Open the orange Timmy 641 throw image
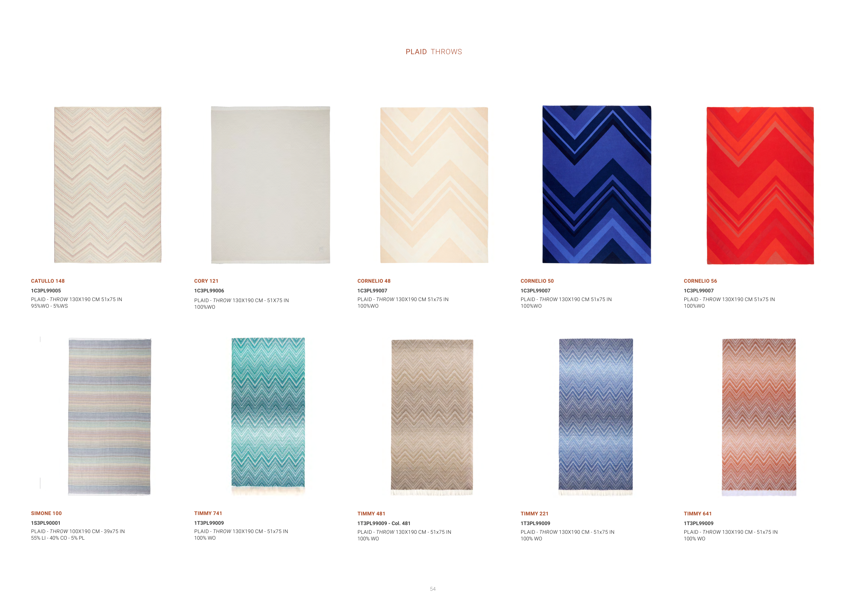This screenshot has width=868, height=614. 759,417
